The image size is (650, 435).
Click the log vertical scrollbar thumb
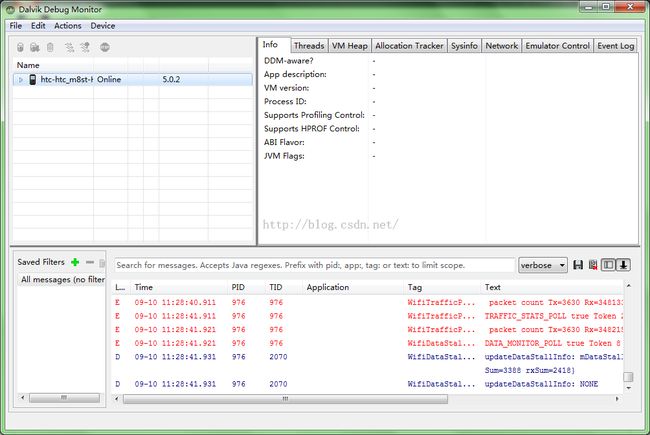coord(628,377)
